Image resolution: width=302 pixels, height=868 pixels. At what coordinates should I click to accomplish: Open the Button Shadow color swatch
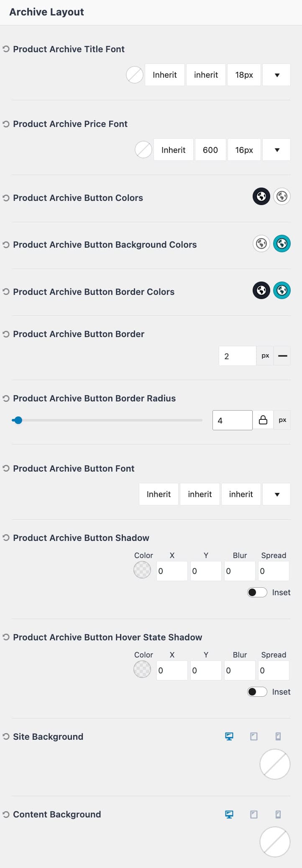click(142, 569)
